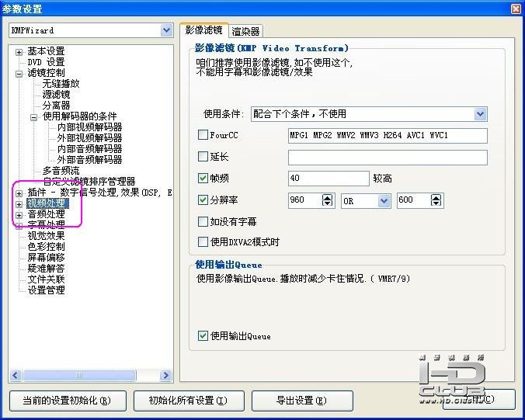Image resolution: width=525 pixels, height=420 pixels.
Task: Click the 延长 text field
Action: coord(388,158)
